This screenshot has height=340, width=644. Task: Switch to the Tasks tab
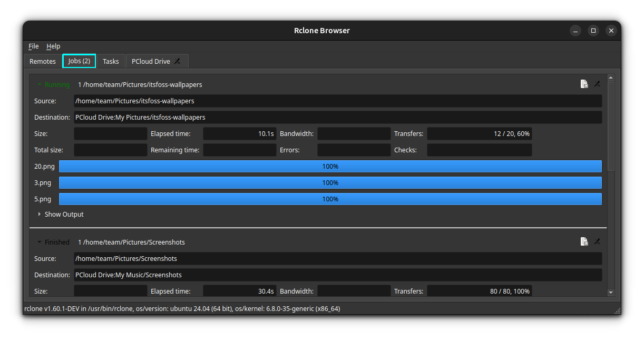click(111, 61)
